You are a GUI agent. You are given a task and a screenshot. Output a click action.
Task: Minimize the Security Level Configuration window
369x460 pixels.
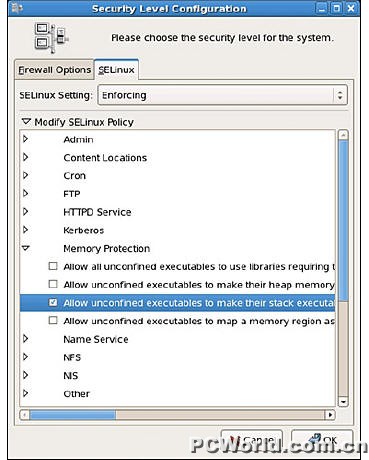point(322,8)
